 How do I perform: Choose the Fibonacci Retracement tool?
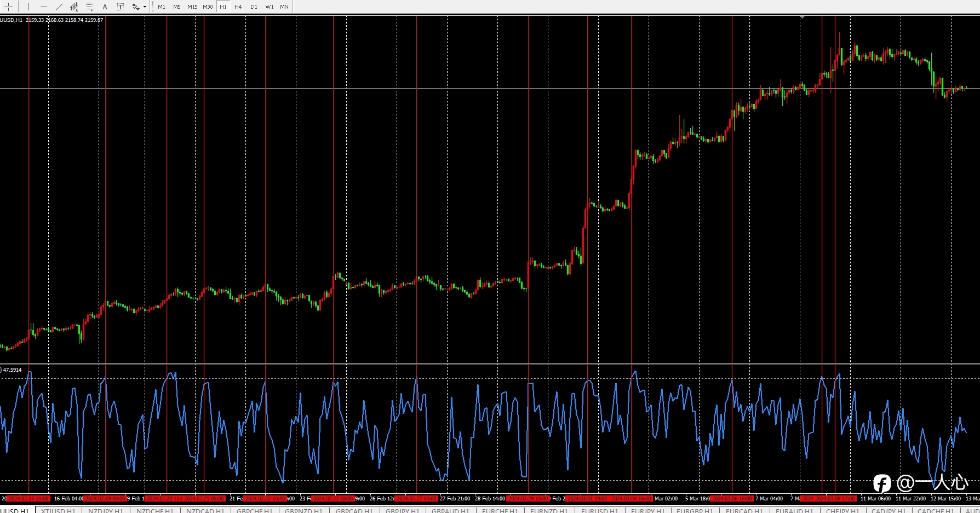click(90, 7)
